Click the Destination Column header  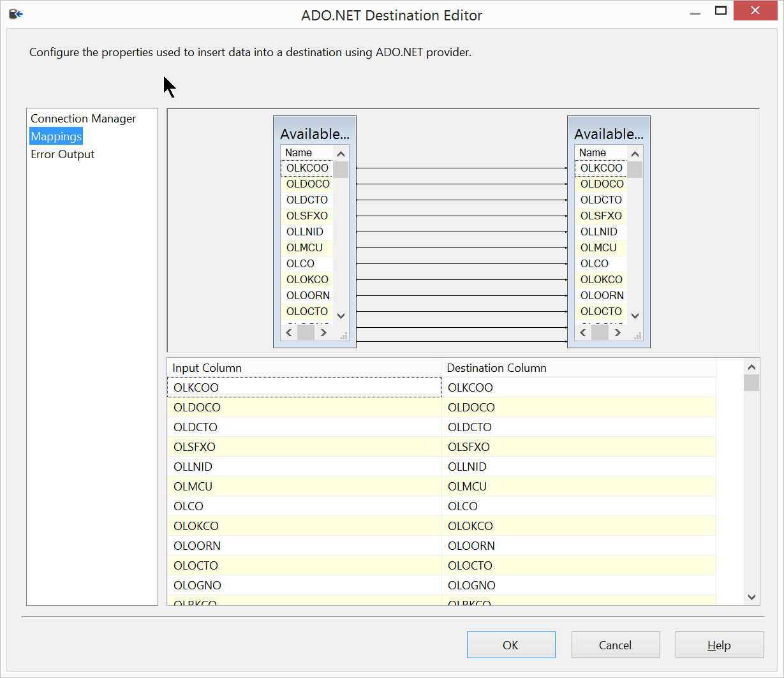(579, 368)
